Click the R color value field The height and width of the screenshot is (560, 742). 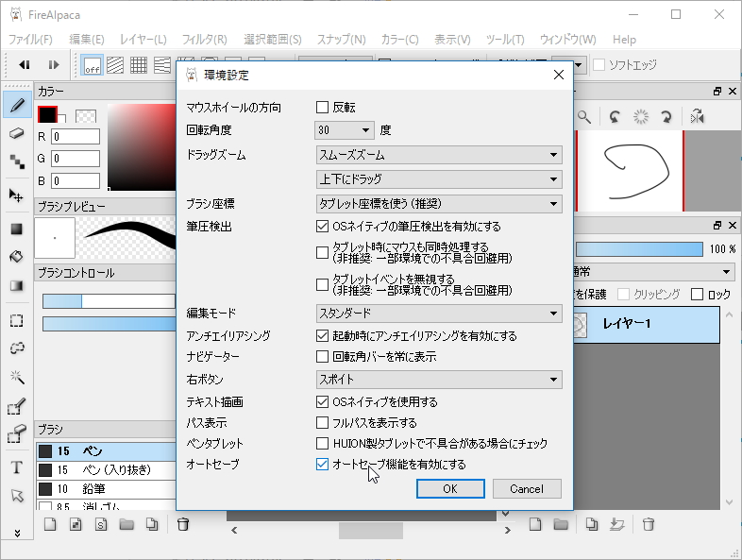coord(76,136)
